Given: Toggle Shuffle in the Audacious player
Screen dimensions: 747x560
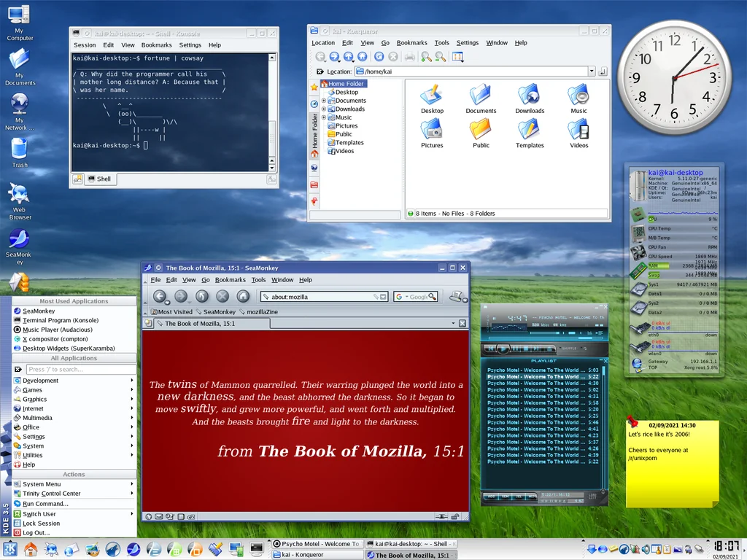Looking at the screenshot, I should tap(569, 349).
